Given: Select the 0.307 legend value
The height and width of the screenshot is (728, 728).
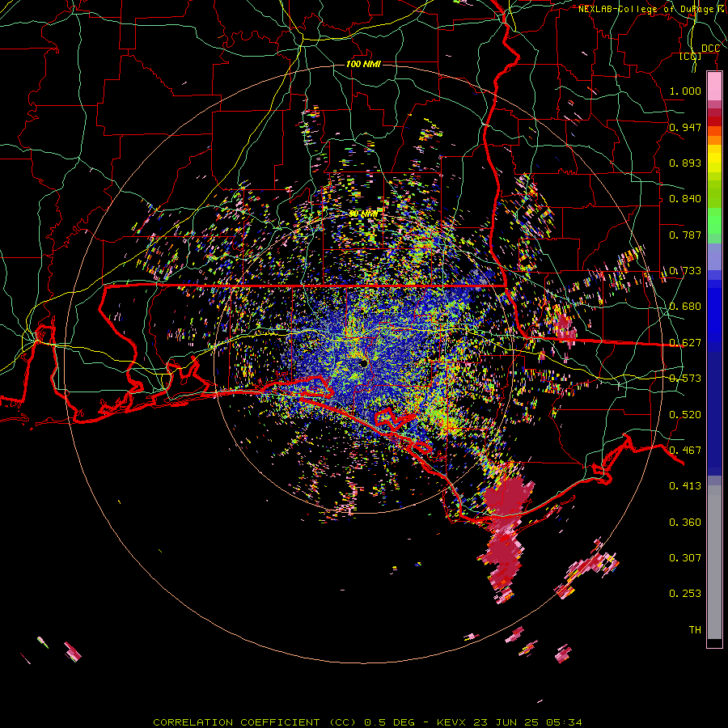Looking at the screenshot, I should [685, 558].
